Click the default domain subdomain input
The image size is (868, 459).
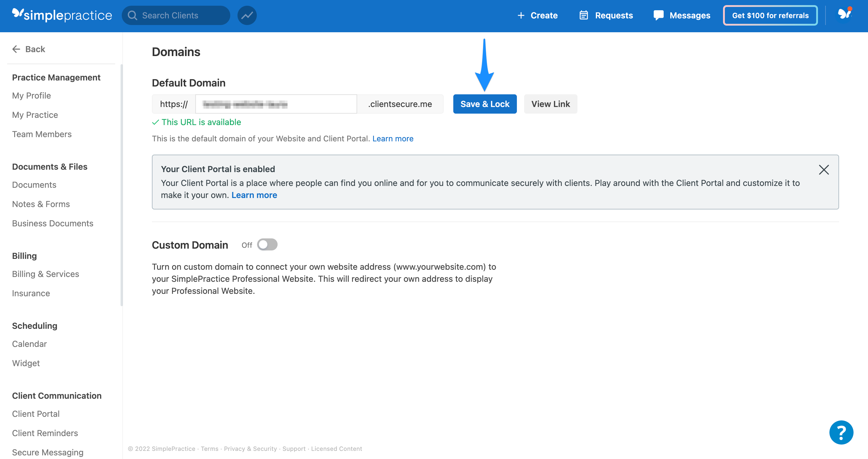(276, 104)
